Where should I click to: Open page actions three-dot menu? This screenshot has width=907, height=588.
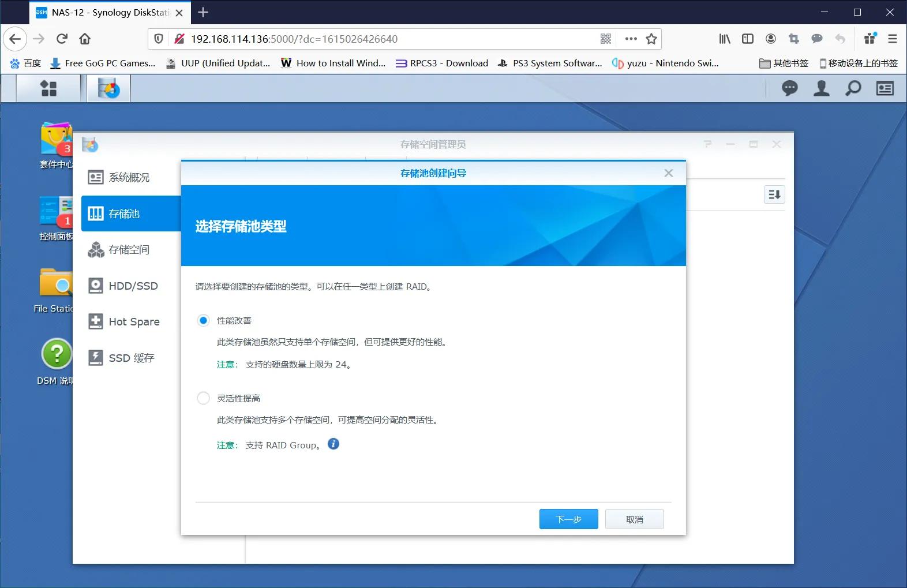(x=631, y=39)
